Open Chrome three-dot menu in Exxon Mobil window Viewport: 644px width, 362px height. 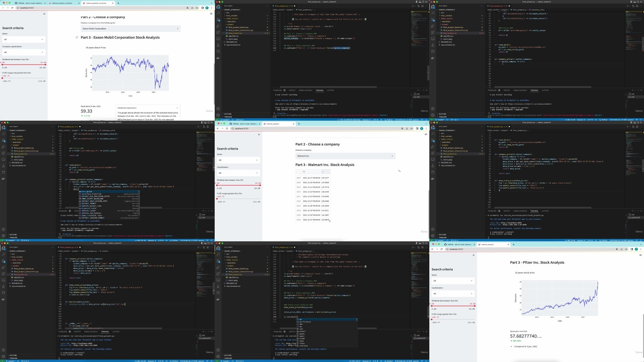(x=211, y=8)
